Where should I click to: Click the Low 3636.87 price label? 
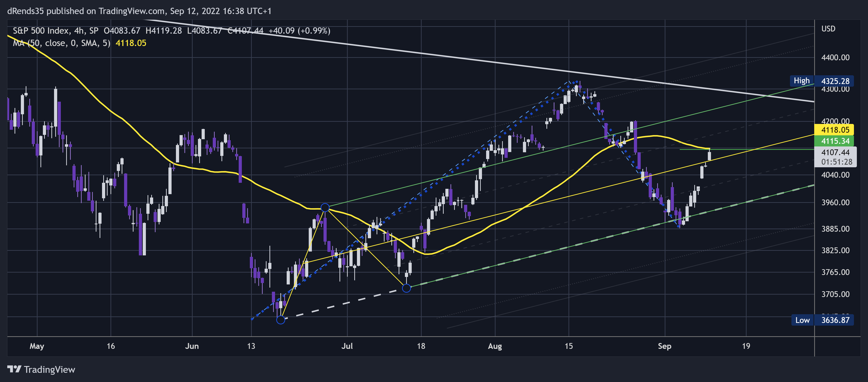pyautogui.click(x=822, y=320)
